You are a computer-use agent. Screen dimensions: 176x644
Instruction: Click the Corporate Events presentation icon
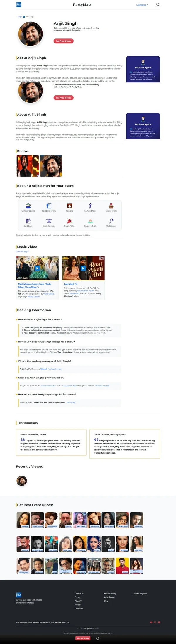coord(49,206)
